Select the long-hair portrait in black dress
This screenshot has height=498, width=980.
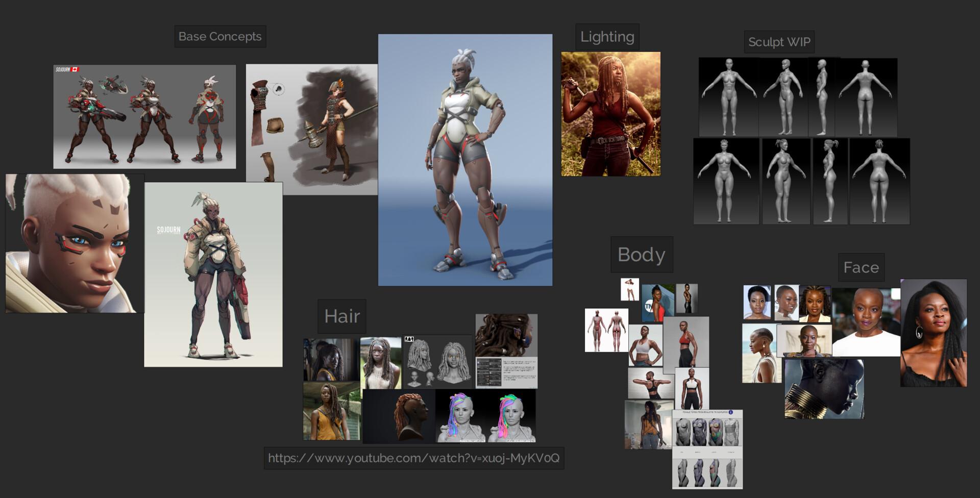(934, 333)
